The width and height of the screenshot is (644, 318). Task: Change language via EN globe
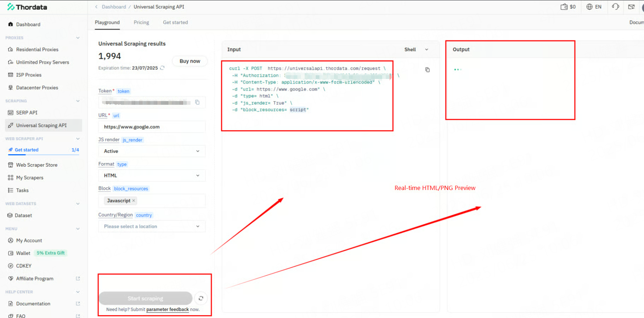pos(594,7)
